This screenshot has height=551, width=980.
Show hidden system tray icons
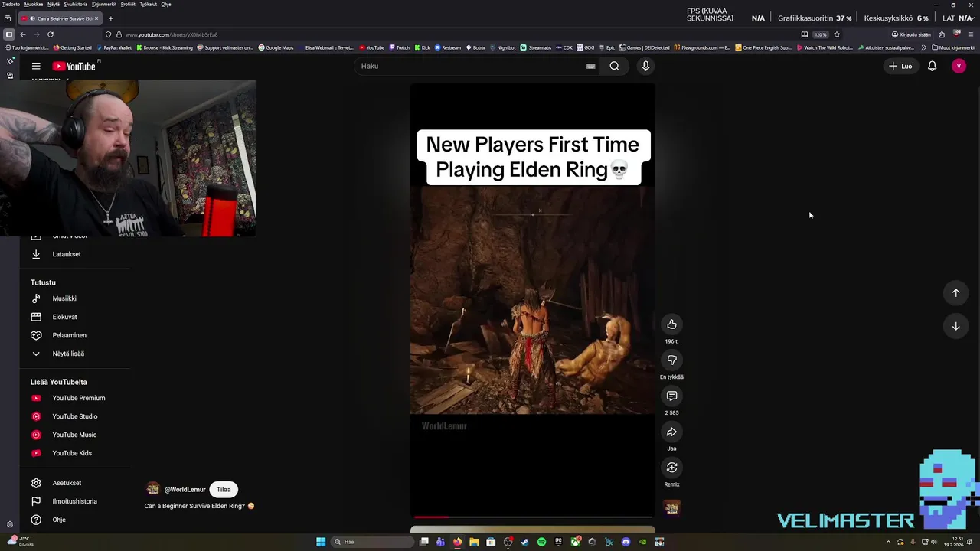click(x=889, y=542)
